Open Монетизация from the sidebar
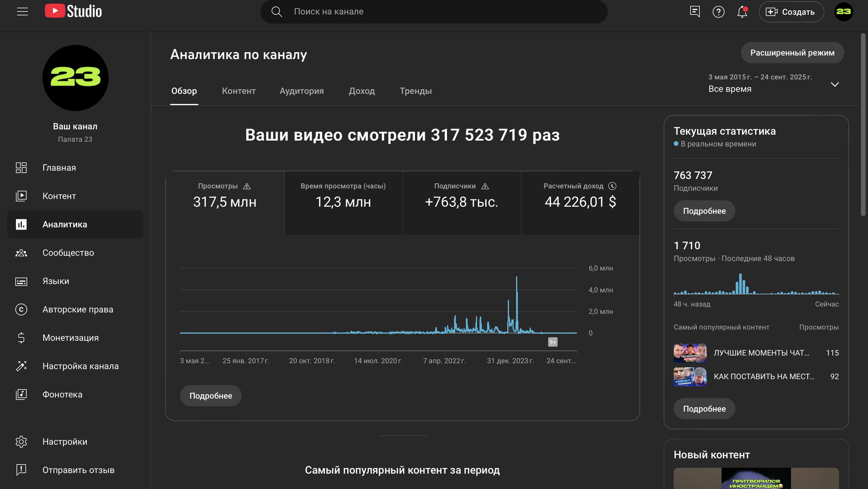 [x=71, y=338]
